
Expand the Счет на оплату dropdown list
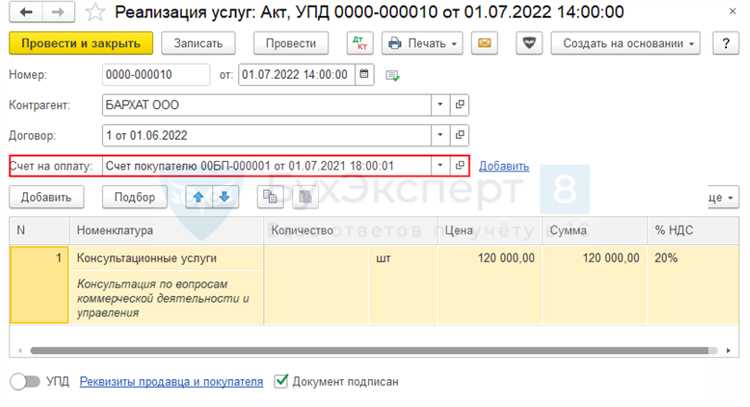point(440,166)
